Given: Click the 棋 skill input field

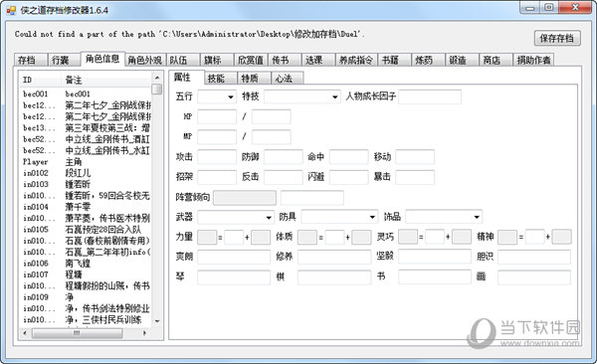Looking at the screenshot, I should coord(334,277).
